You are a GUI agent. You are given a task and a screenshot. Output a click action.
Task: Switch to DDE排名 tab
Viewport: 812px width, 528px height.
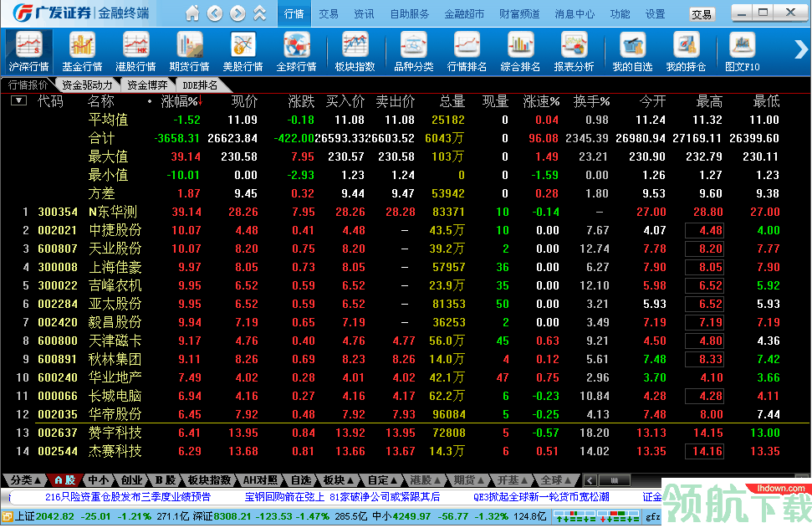point(200,85)
